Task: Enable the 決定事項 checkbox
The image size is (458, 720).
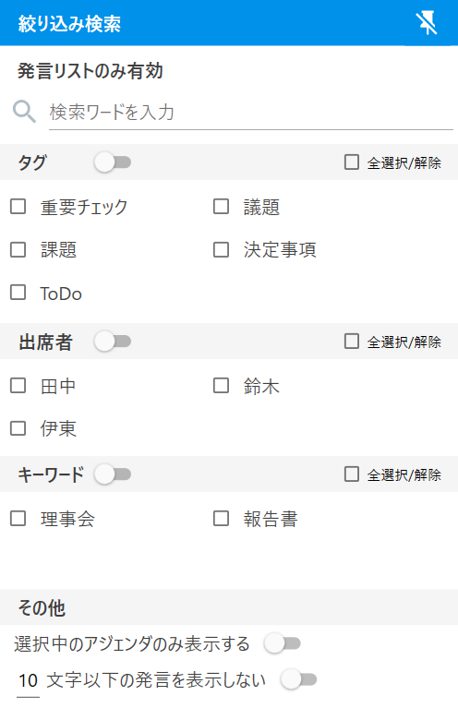Action: (221, 250)
